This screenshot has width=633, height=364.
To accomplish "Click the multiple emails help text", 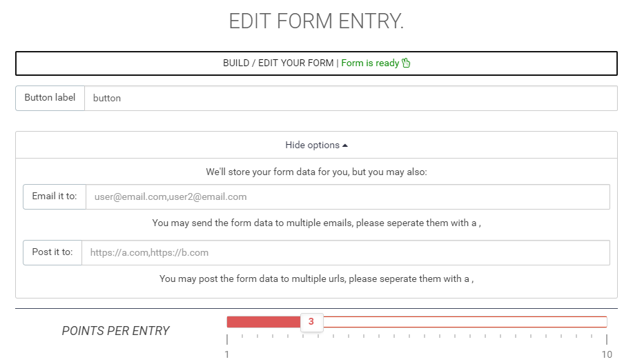I will [316, 223].
